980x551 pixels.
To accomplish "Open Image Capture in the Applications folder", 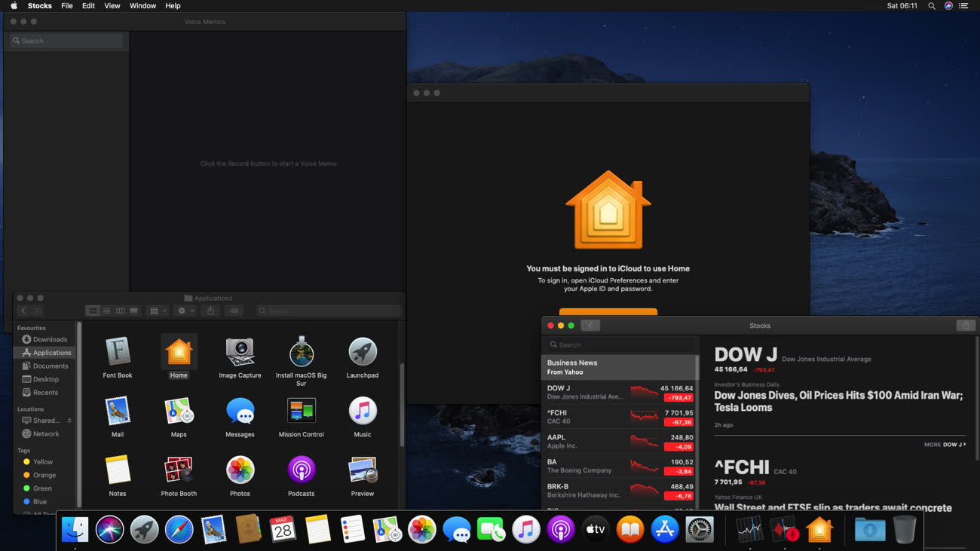I will click(240, 353).
